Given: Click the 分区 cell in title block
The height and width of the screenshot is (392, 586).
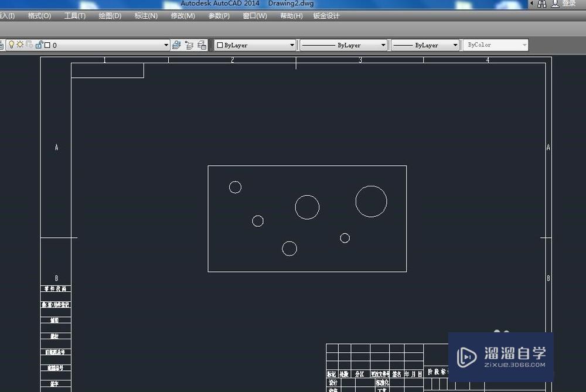Looking at the screenshot, I should click(360, 374).
